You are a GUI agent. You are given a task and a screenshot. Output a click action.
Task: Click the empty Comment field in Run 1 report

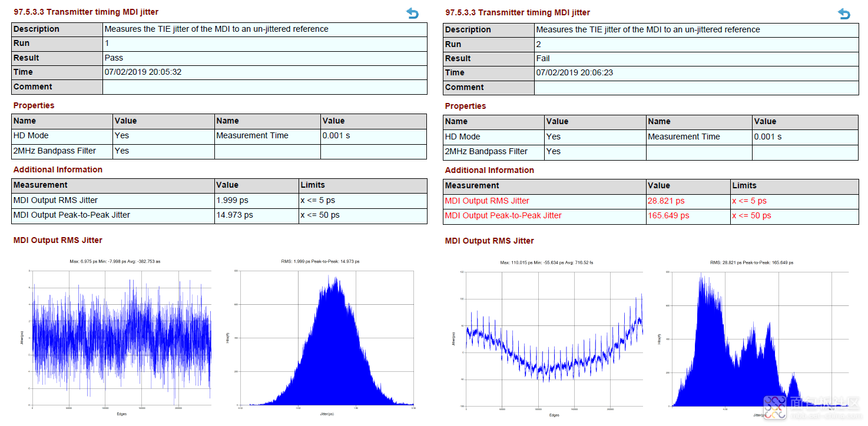click(265, 86)
